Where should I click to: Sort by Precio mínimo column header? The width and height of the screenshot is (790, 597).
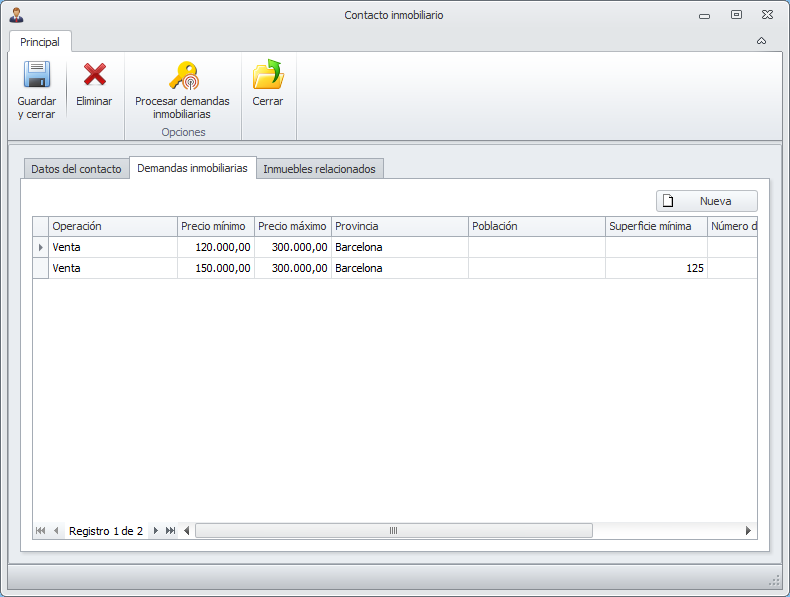(x=216, y=226)
